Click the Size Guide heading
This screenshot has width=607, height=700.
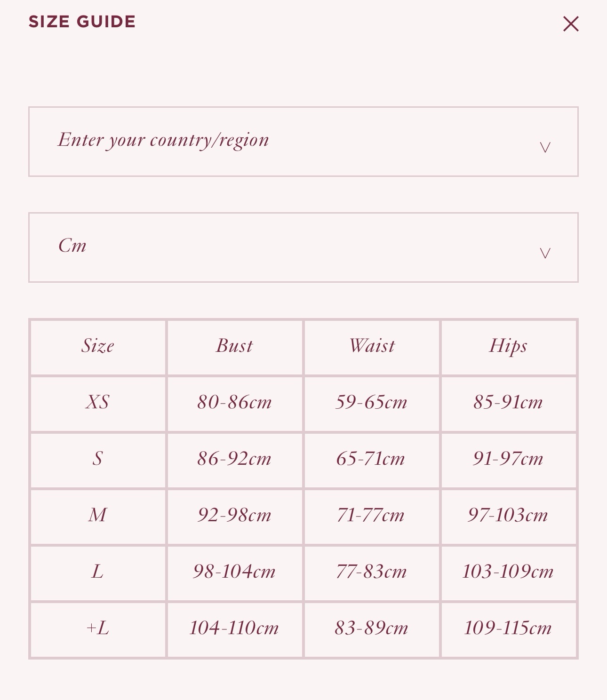(82, 22)
